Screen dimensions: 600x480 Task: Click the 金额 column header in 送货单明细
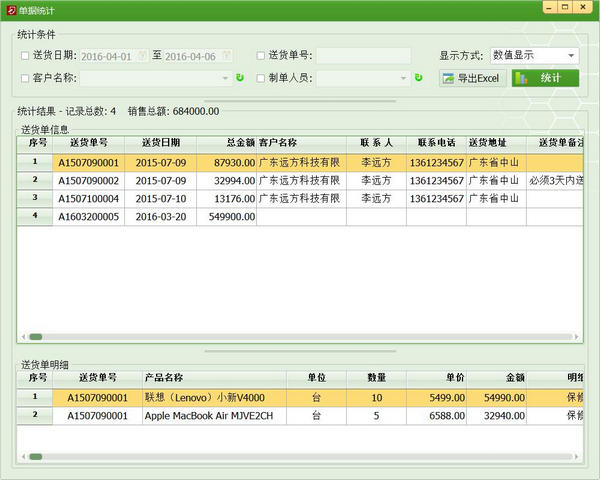pyautogui.click(x=496, y=378)
